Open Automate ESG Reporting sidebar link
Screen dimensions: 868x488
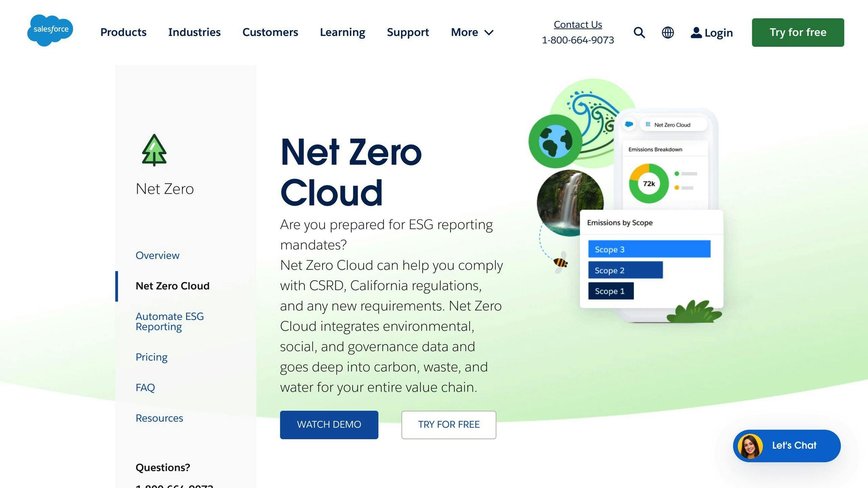170,322
